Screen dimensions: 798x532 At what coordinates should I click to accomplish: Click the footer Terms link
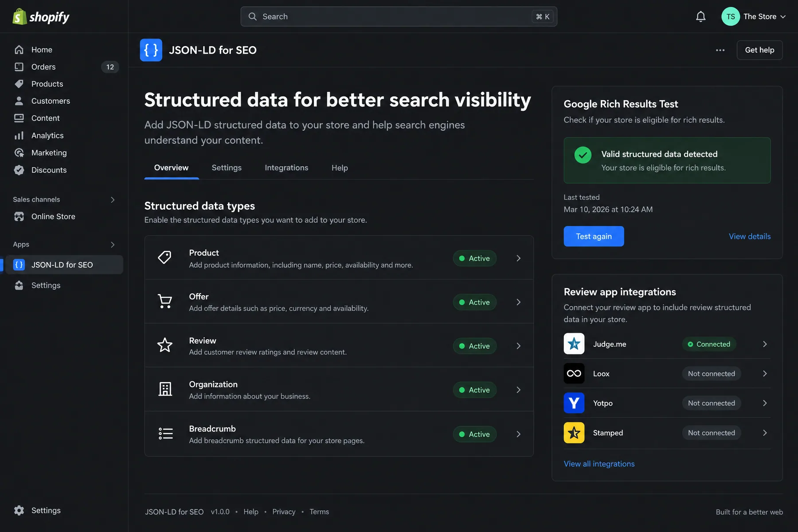pos(319,512)
